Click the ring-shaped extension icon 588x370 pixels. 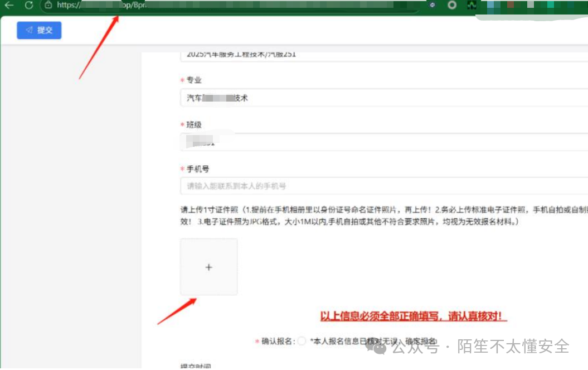(x=451, y=5)
